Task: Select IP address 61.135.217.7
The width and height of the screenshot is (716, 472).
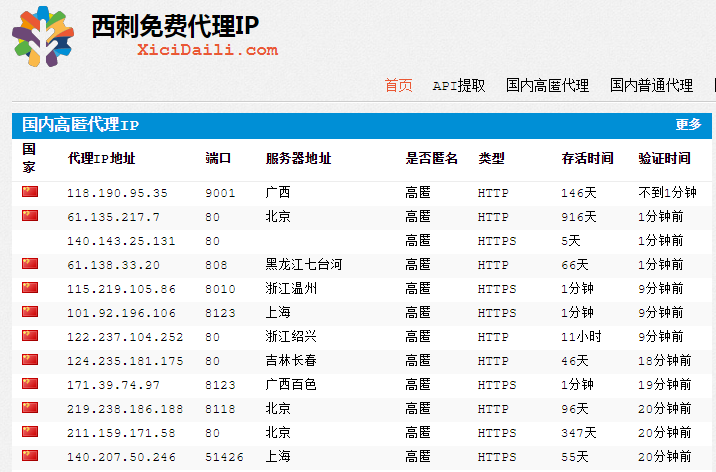Action: pyautogui.click(x=113, y=217)
